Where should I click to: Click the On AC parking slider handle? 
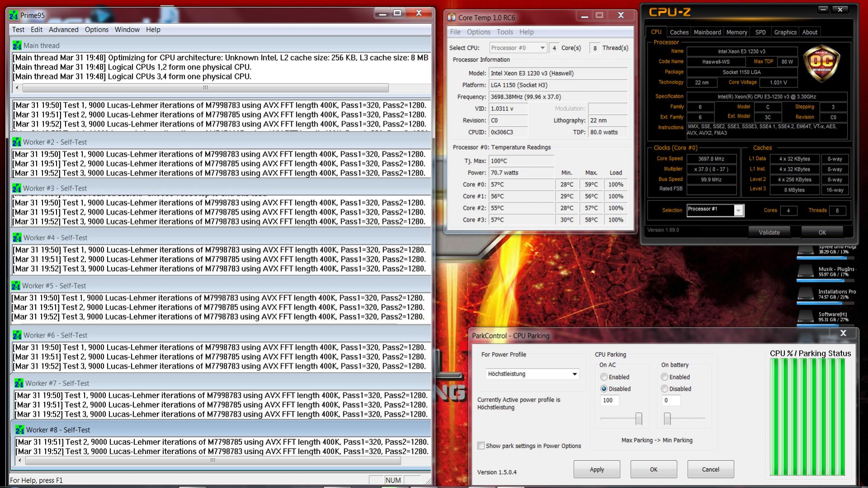[639, 419]
